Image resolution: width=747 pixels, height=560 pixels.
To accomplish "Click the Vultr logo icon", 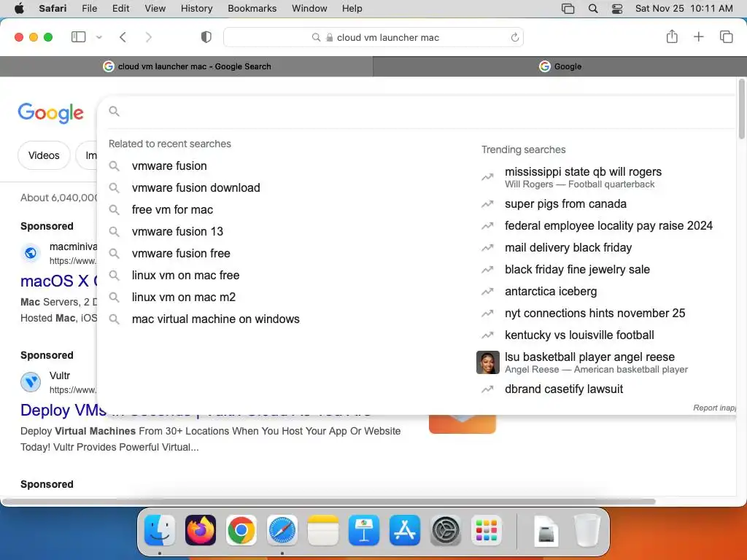I will [x=31, y=382].
